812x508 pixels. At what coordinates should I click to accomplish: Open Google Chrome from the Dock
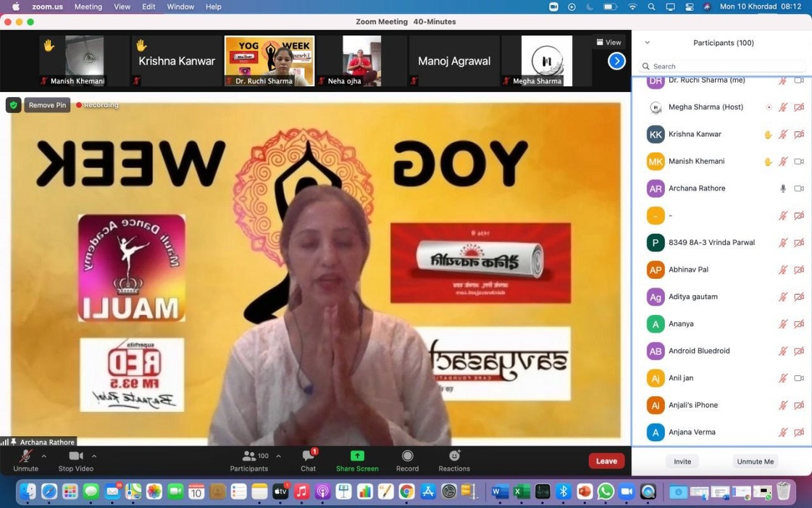(x=407, y=491)
